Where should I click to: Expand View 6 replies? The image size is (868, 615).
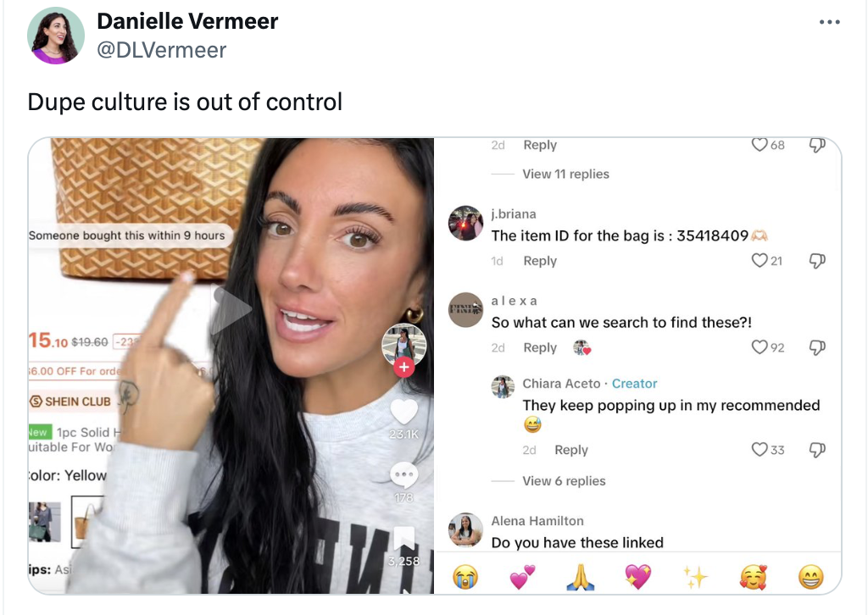(x=564, y=481)
